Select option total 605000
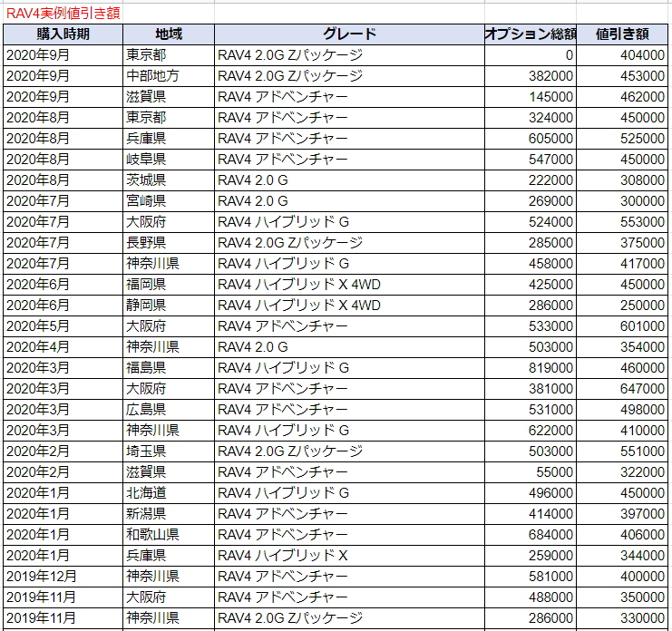This screenshot has height=631, width=672. pos(531,139)
